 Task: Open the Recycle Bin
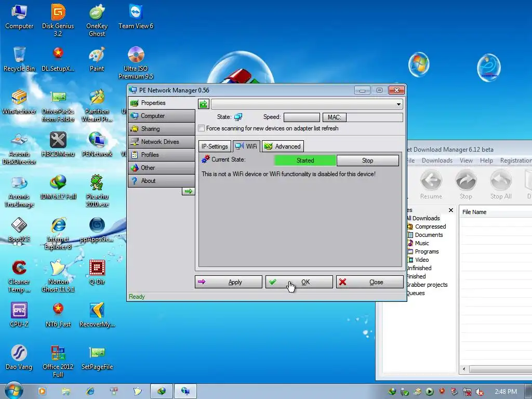click(19, 59)
